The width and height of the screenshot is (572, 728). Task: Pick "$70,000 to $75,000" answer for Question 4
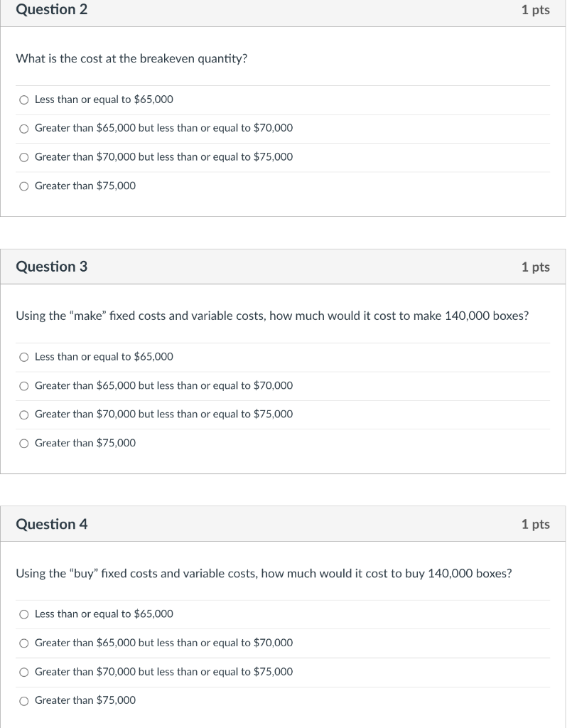click(x=24, y=672)
